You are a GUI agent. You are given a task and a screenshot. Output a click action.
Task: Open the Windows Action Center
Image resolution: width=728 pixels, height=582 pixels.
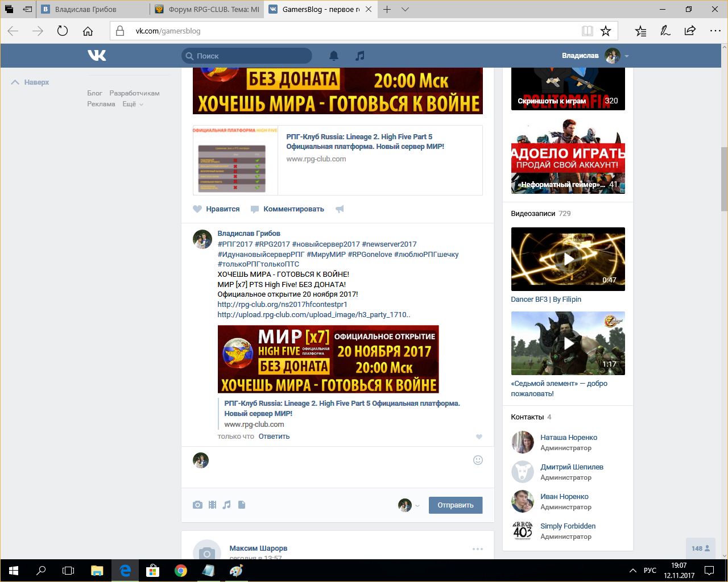(x=709, y=571)
